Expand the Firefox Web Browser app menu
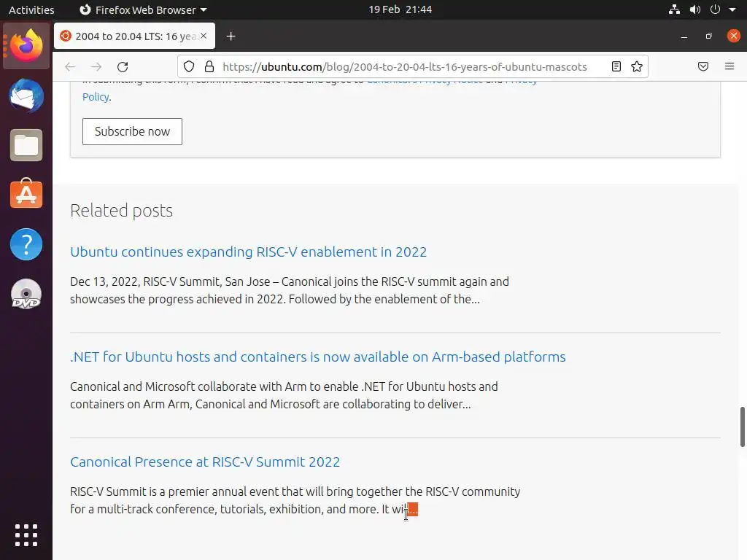The width and height of the screenshot is (747, 560). [x=143, y=9]
